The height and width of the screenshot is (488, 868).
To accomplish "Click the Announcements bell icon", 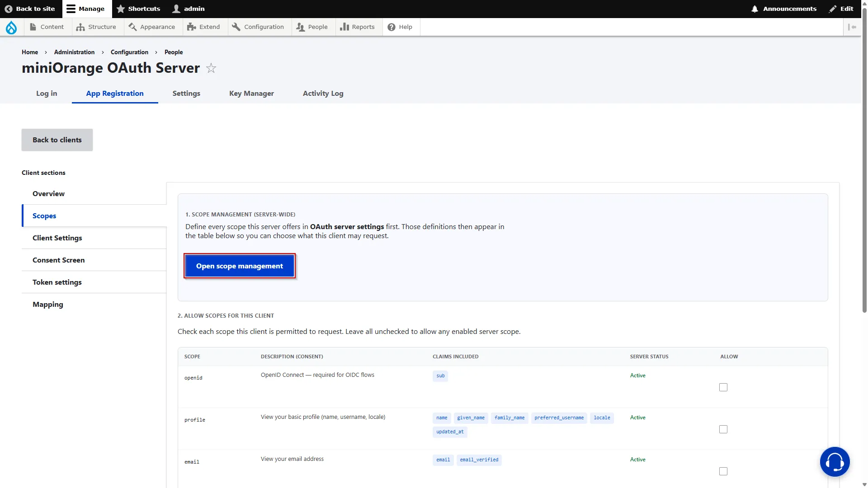I will (x=755, y=9).
